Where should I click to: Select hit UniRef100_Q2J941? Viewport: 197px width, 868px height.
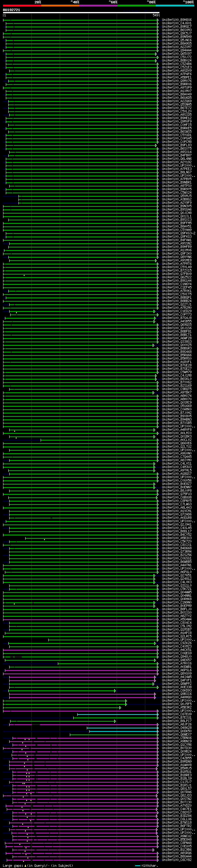(x=177, y=524)
